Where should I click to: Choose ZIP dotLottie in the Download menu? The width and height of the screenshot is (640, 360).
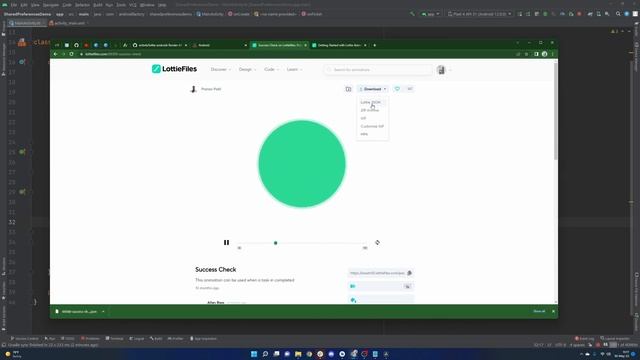pyautogui.click(x=370, y=110)
